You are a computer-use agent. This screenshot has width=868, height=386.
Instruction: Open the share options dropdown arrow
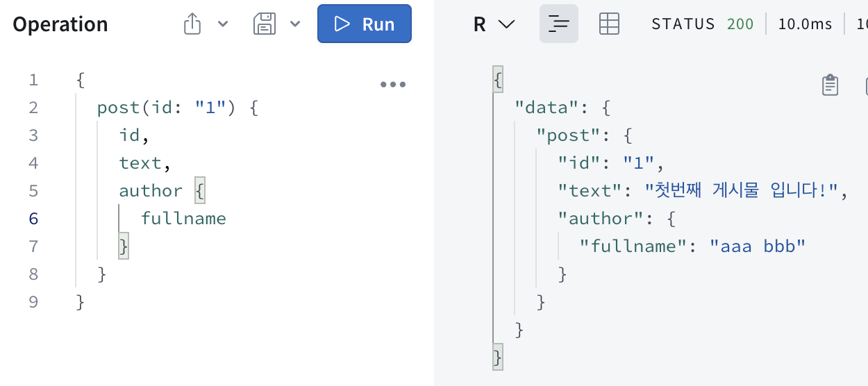[x=223, y=24]
